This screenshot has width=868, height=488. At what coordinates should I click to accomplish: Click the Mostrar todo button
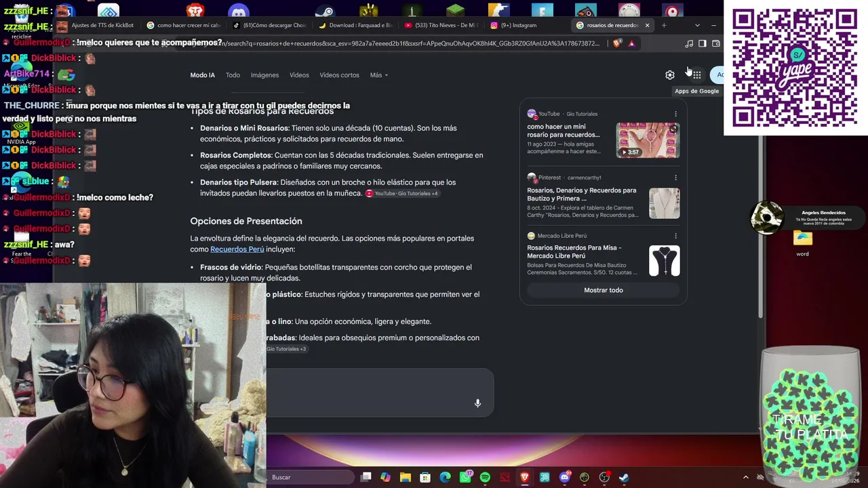tap(604, 290)
